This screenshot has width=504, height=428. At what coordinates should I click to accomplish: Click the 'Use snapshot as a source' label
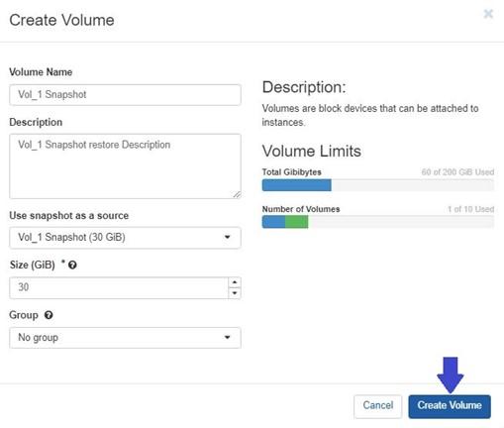coord(69,216)
